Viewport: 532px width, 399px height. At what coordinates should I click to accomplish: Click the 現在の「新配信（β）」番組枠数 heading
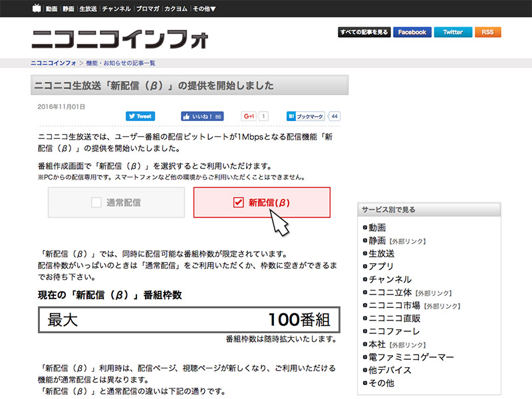[x=110, y=295]
